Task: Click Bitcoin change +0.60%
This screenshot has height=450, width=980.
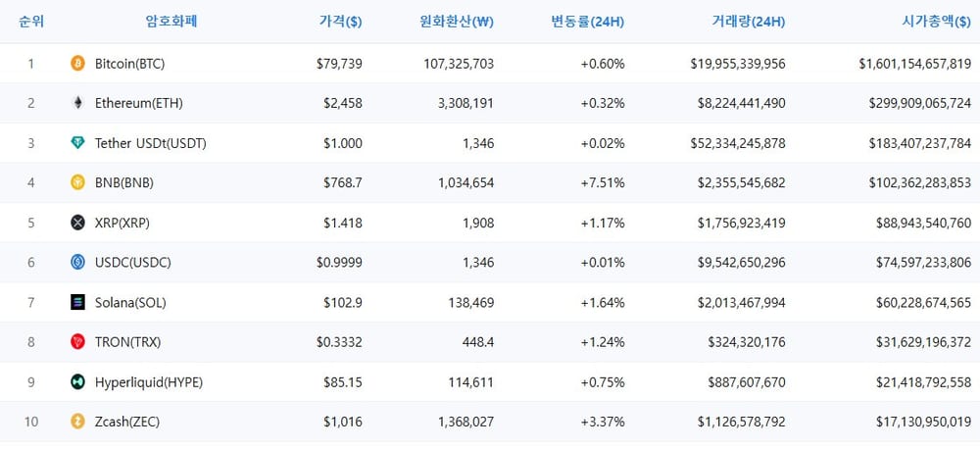Action: coord(603,63)
